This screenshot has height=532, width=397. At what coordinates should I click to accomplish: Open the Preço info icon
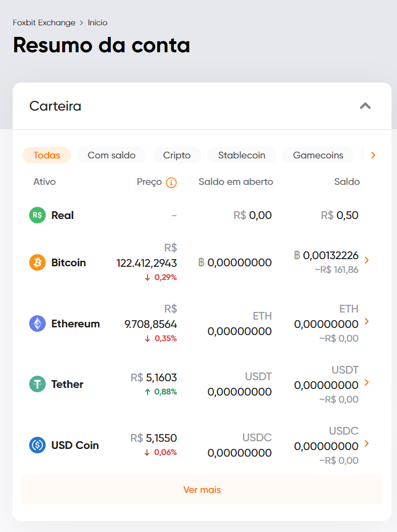pos(171,183)
